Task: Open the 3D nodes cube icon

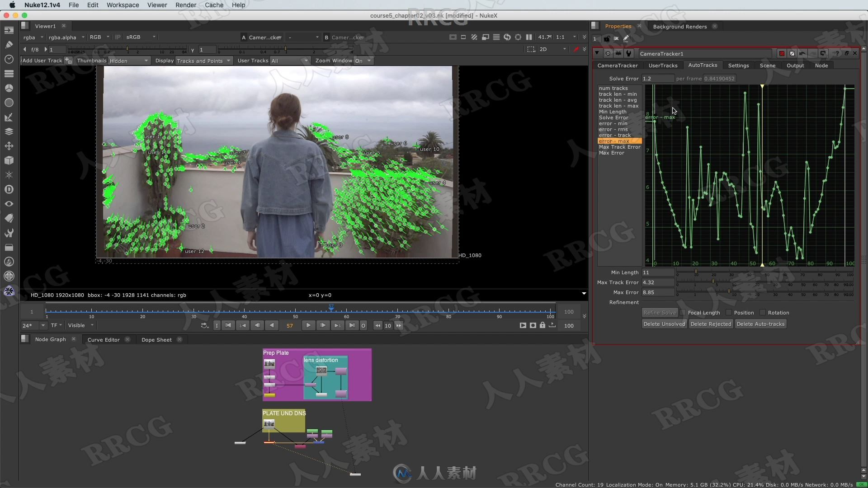Action: 9,160
